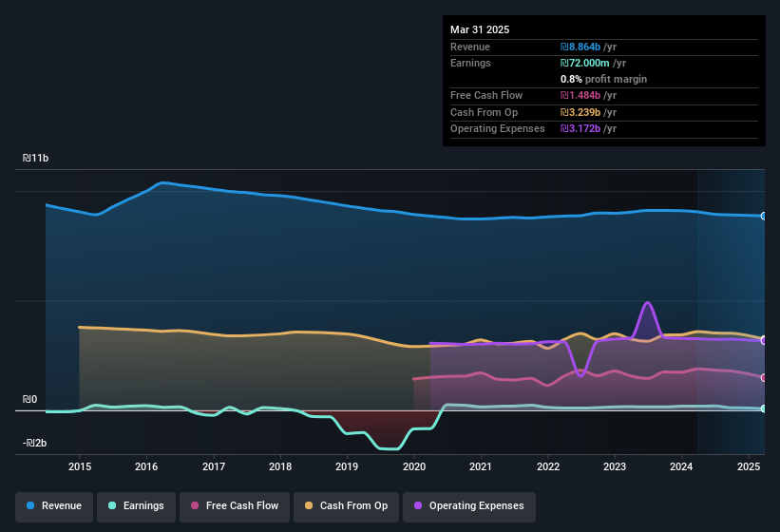The image size is (780, 532).
Task: Click the Earnings label in the tooltip
Action: coord(470,63)
